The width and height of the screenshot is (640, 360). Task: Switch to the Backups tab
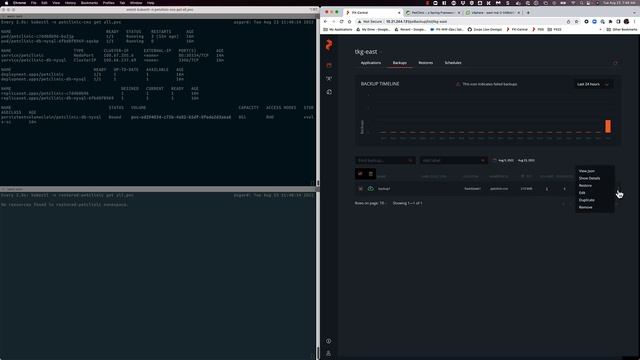tap(400, 63)
